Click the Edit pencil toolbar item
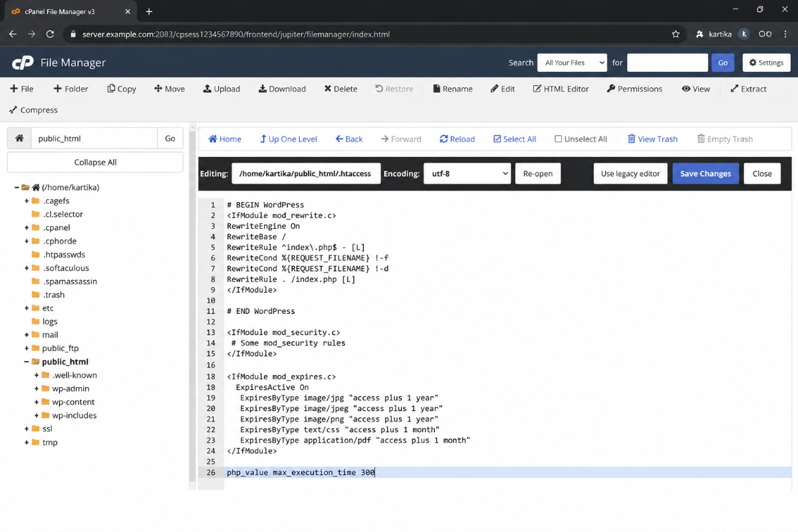 point(503,88)
